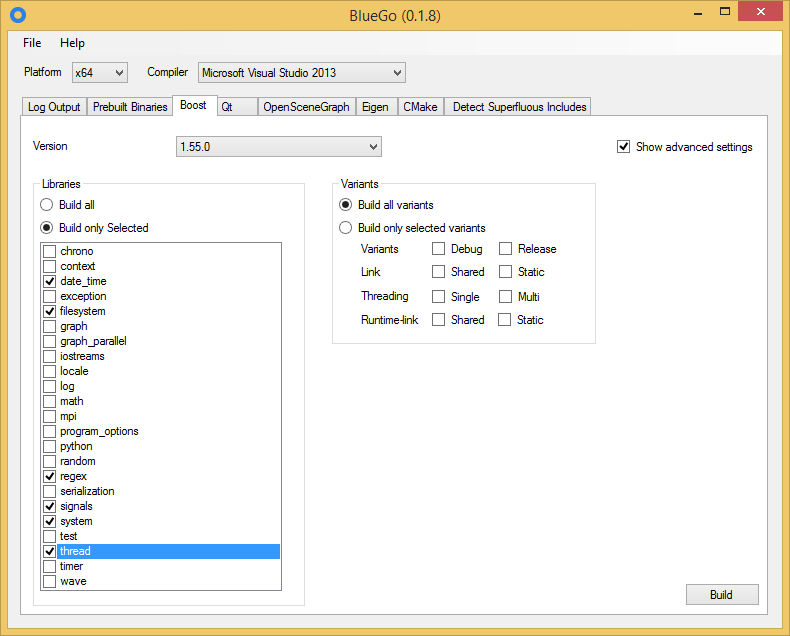Enable Multi threading checkbox
Image resolution: width=790 pixels, height=636 pixels.
click(x=506, y=297)
